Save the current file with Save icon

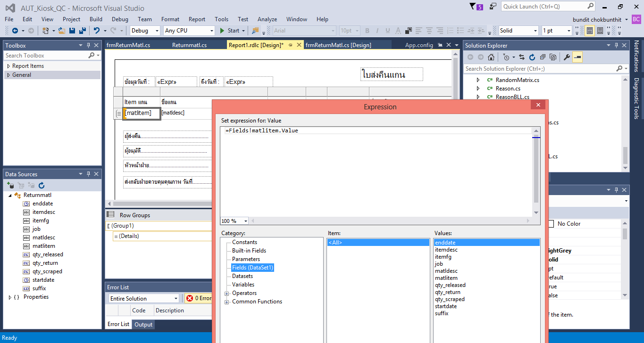tap(72, 31)
